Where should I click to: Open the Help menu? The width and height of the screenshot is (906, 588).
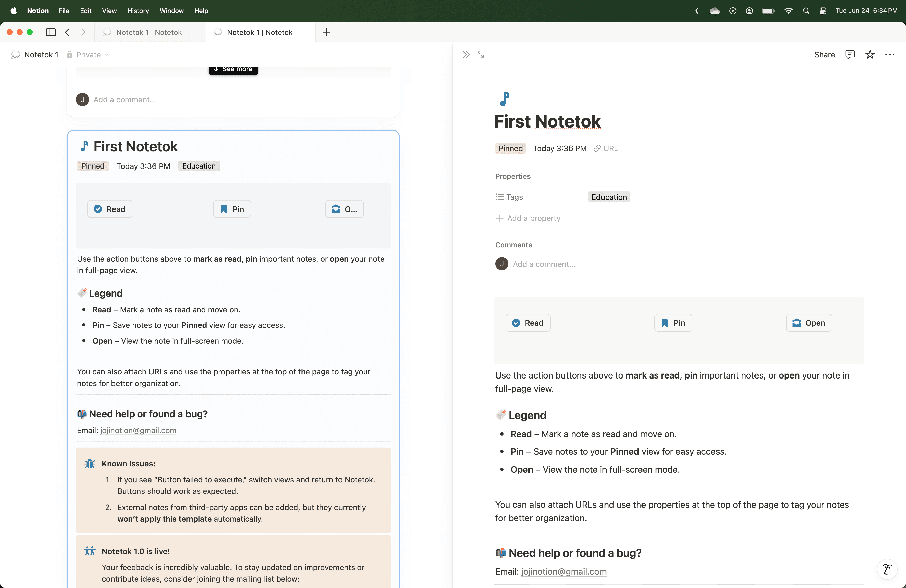pos(201,11)
